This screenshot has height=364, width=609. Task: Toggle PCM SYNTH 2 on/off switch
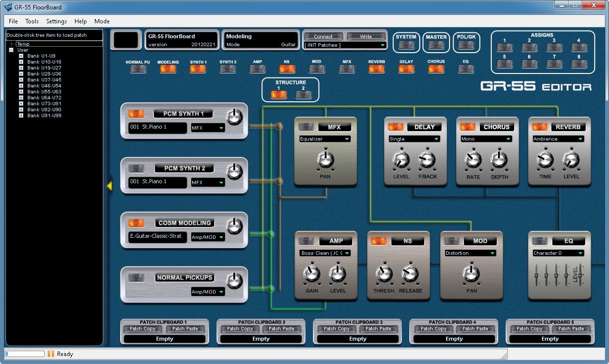tap(137, 168)
